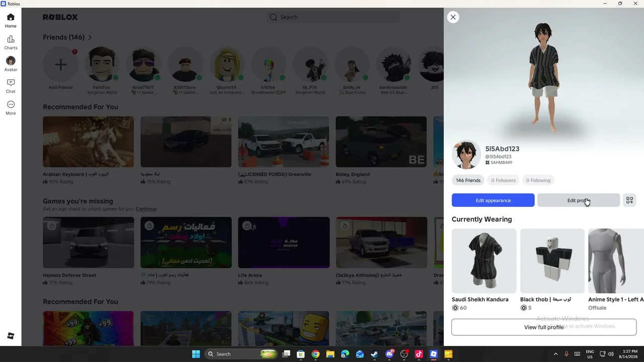The height and width of the screenshot is (362, 644).
Task: Follow the Continue link for age check
Action: [x=146, y=209]
